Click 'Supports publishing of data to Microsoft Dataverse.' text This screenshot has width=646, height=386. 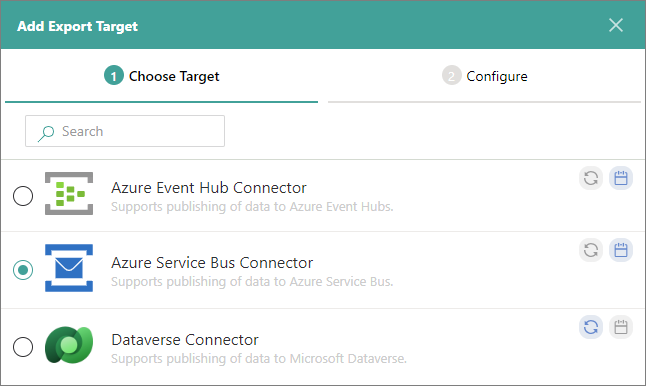[x=259, y=358]
